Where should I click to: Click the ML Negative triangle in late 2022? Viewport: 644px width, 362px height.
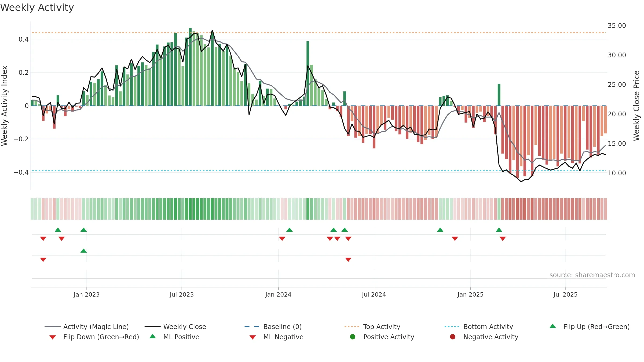point(43,260)
